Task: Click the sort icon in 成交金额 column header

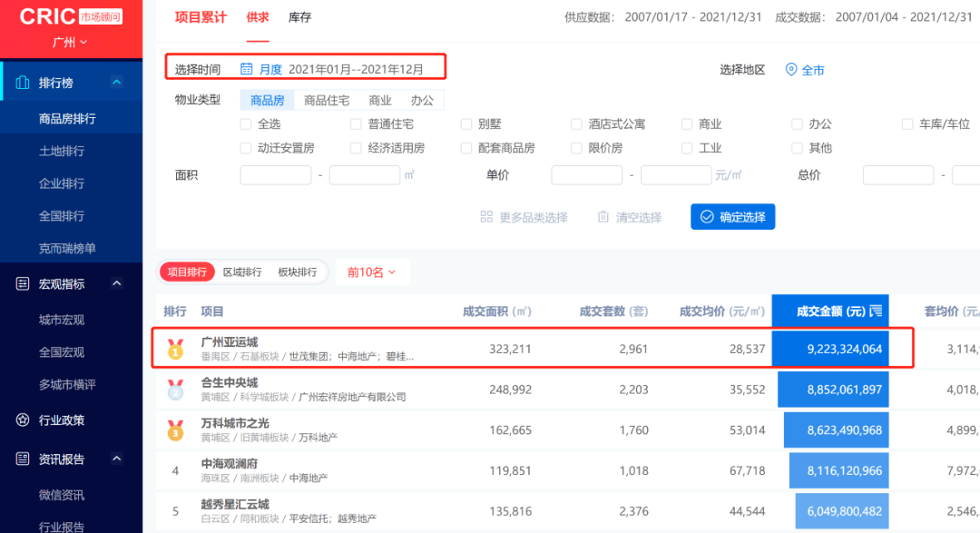Action: (875, 311)
